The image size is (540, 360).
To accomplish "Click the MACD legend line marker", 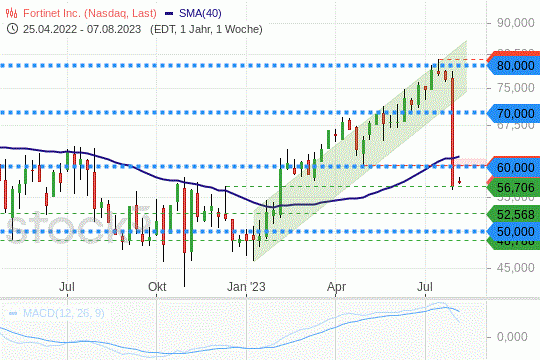I will click(13, 313).
